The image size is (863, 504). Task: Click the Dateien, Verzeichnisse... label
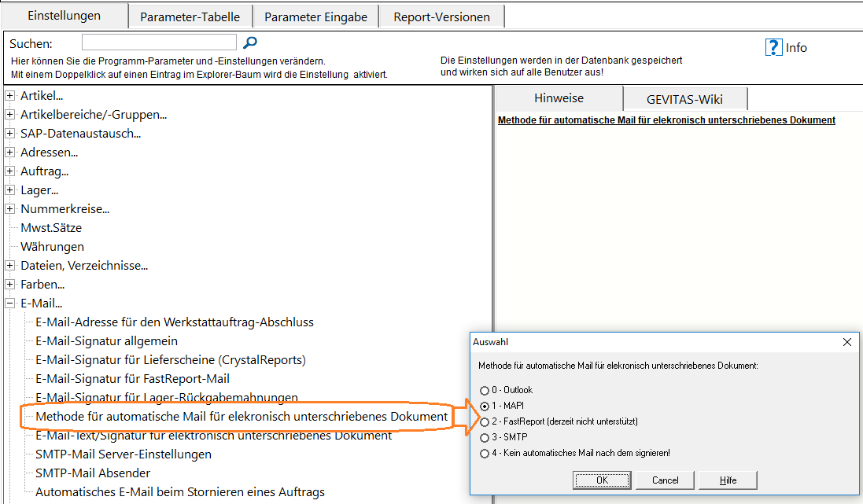(x=84, y=265)
